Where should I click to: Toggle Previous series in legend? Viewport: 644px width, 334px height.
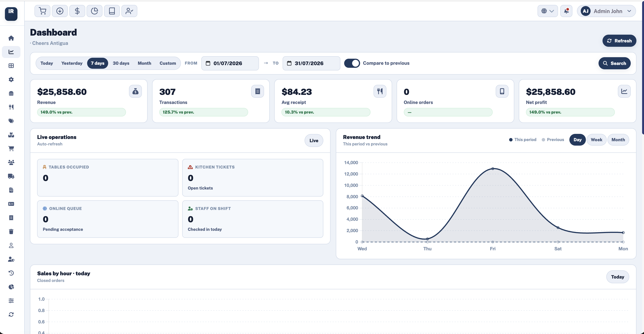pos(553,140)
